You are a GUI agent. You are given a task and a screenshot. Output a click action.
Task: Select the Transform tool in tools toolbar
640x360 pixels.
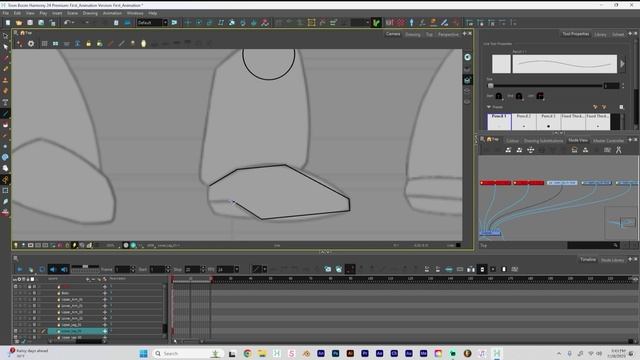click(5, 36)
